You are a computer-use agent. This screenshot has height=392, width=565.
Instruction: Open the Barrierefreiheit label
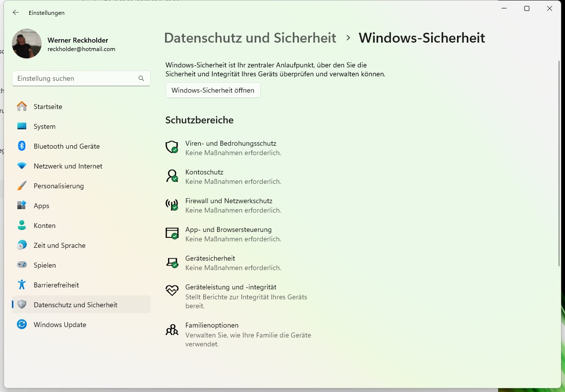click(x=56, y=285)
